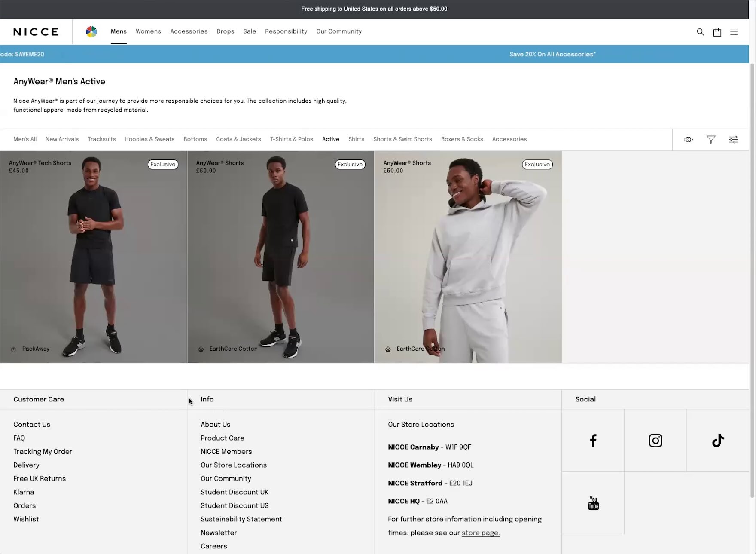Go to NICCE home logo

(36, 32)
